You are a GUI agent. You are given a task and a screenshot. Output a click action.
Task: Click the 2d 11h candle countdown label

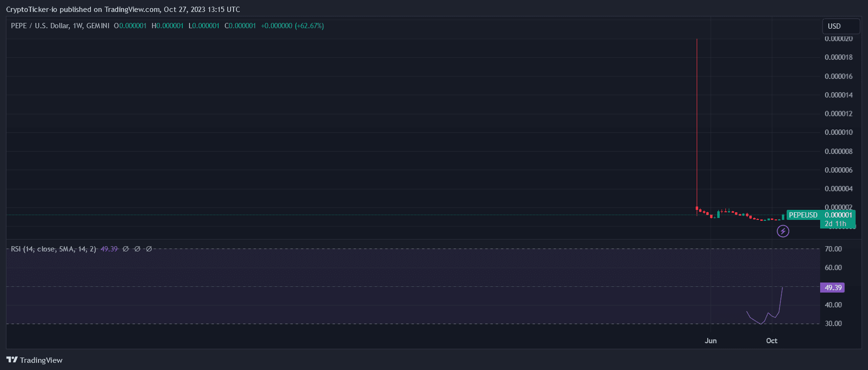point(835,224)
